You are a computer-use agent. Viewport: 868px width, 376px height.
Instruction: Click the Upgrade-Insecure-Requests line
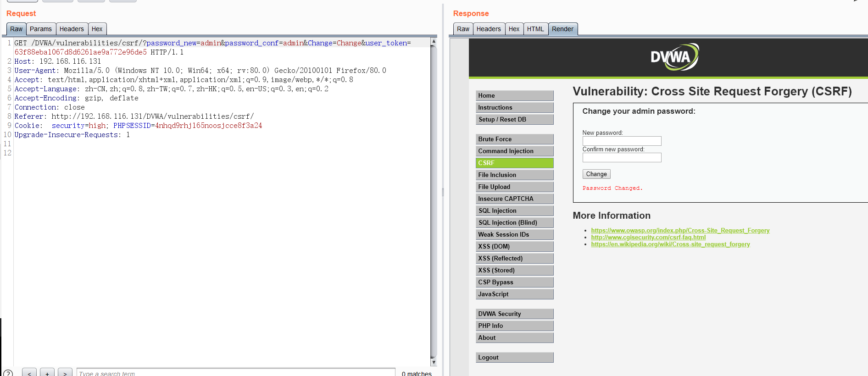coord(72,135)
